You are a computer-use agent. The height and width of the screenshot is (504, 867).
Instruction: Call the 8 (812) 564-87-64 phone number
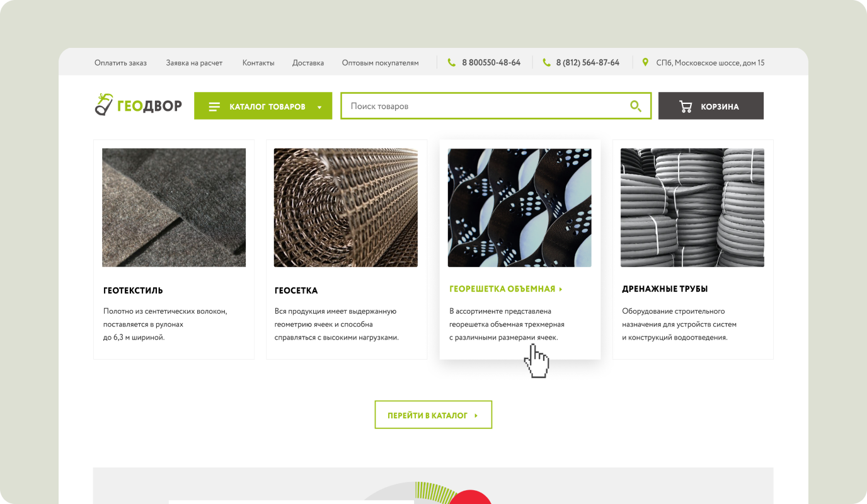pos(588,63)
